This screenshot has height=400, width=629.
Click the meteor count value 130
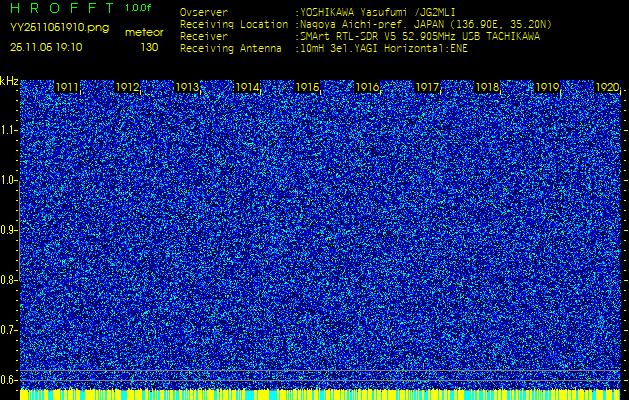149,47
